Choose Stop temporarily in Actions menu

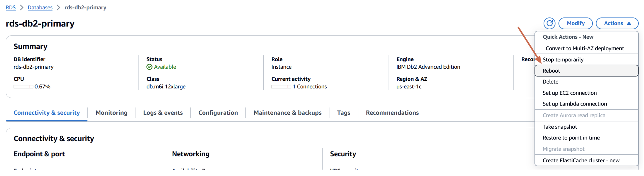tap(563, 60)
